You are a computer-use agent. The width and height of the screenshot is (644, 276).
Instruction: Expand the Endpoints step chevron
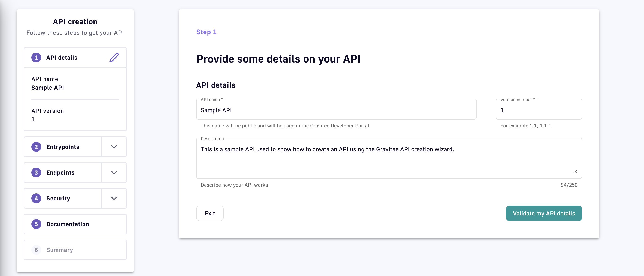pos(114,173)
